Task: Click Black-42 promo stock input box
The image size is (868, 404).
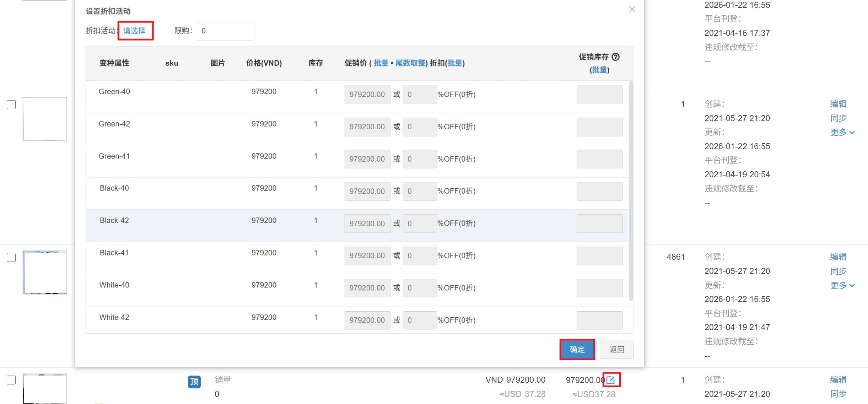Action: point(599,223)
